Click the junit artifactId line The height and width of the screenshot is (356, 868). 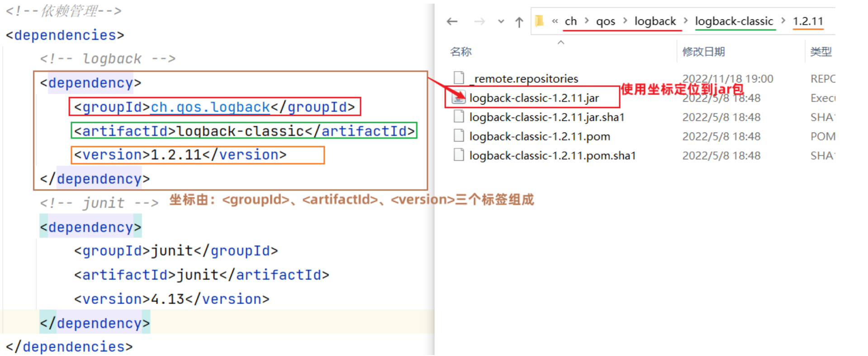202,275
